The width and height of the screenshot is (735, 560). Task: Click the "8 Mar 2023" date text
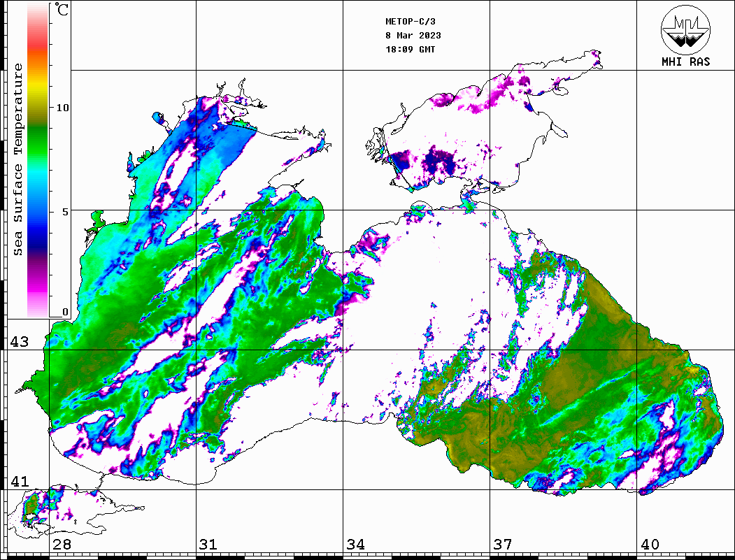(x=413, y=36)
